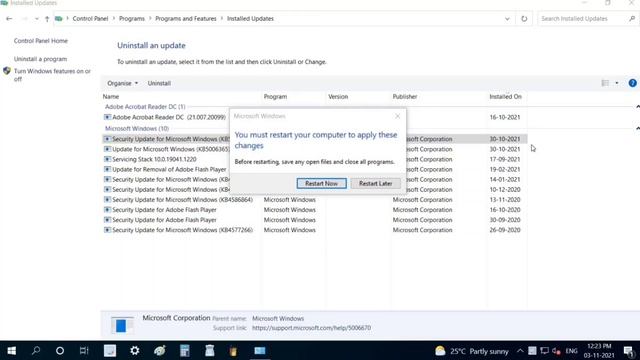Open the recent locations dropdown arrow
This screenshot has height=360, width=640.
(x=37, y=19)
